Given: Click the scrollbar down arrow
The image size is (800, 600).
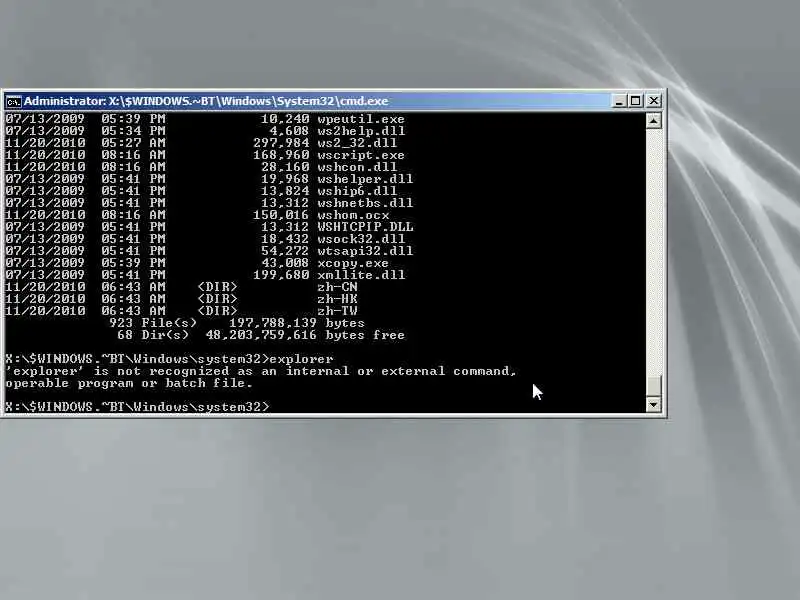Looking at the screenshot, I should coord(654,405).
